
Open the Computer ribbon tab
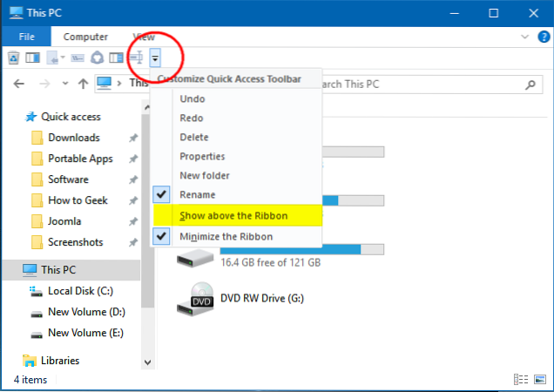pos(85,37)
